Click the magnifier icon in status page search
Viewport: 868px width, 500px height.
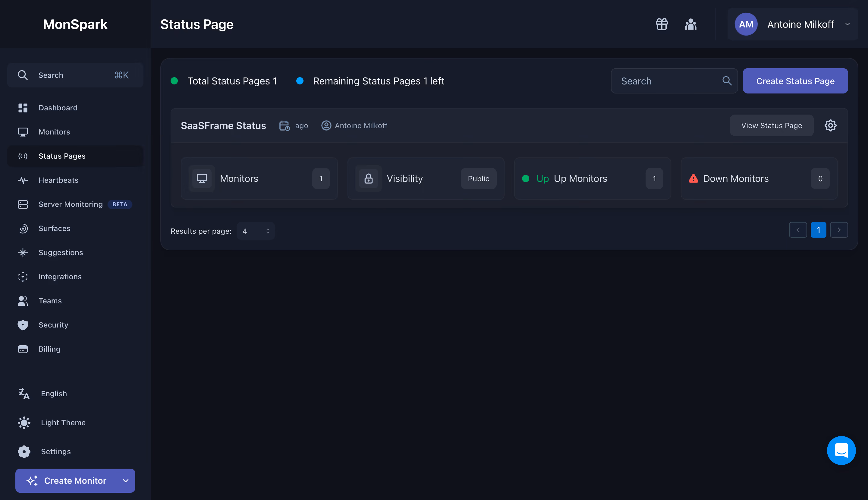click(x=727, y=81)
